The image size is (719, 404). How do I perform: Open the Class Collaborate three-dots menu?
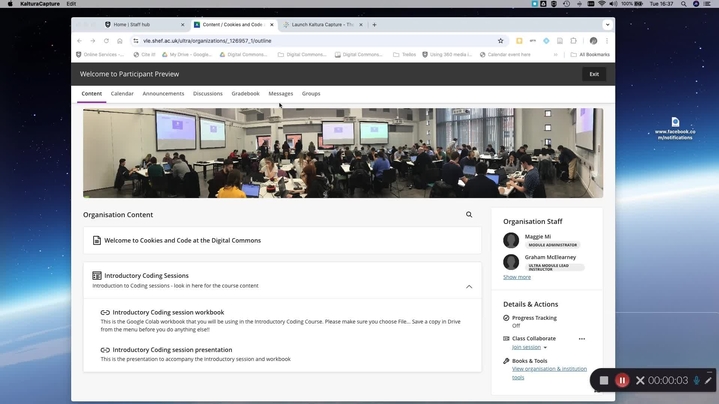(x=582, y=339)
